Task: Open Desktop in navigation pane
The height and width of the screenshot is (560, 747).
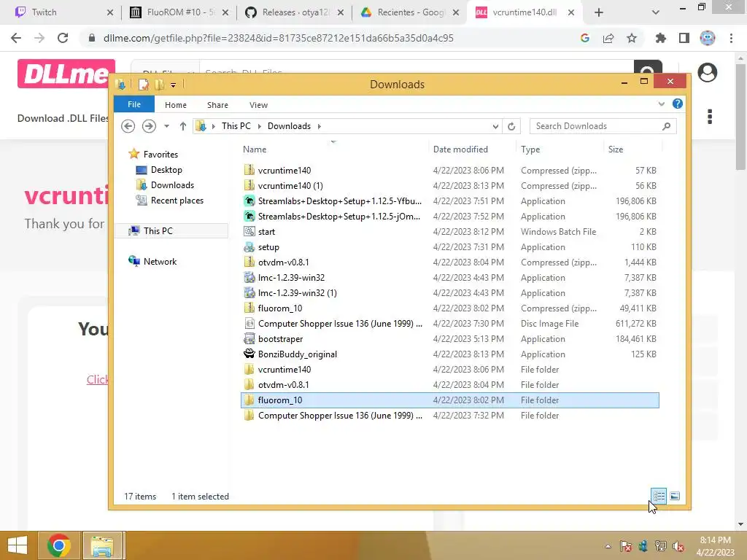Action: [166, 169]
